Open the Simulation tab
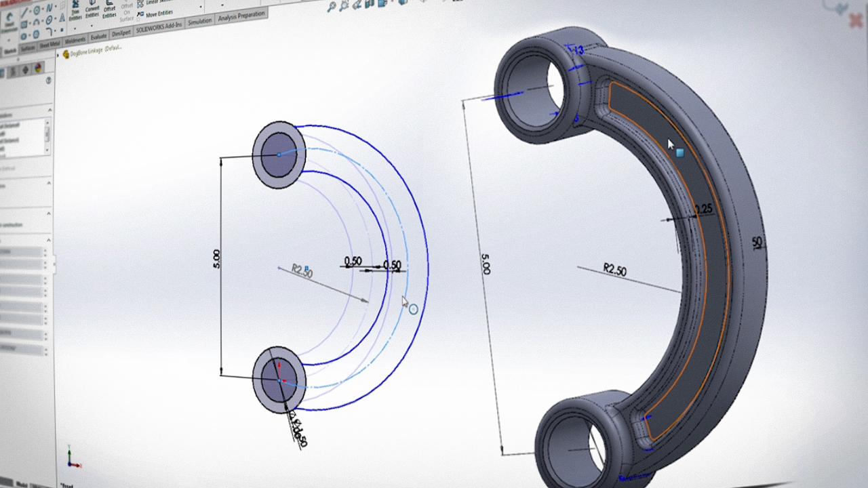The height and width of the screenshot is (488, 868). click(200, 21)
